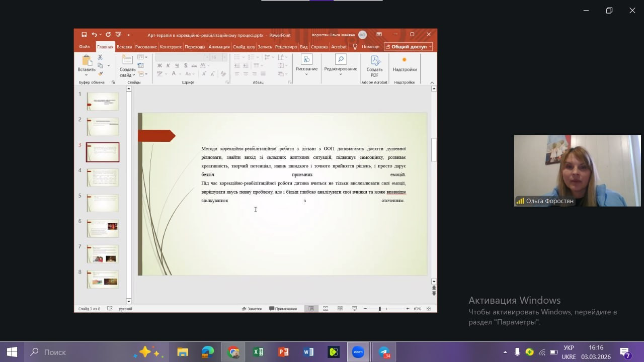This screenshot has width=644, height=362.
Task: Open the Общий доступ share dropdown
Action: (408, 47)
